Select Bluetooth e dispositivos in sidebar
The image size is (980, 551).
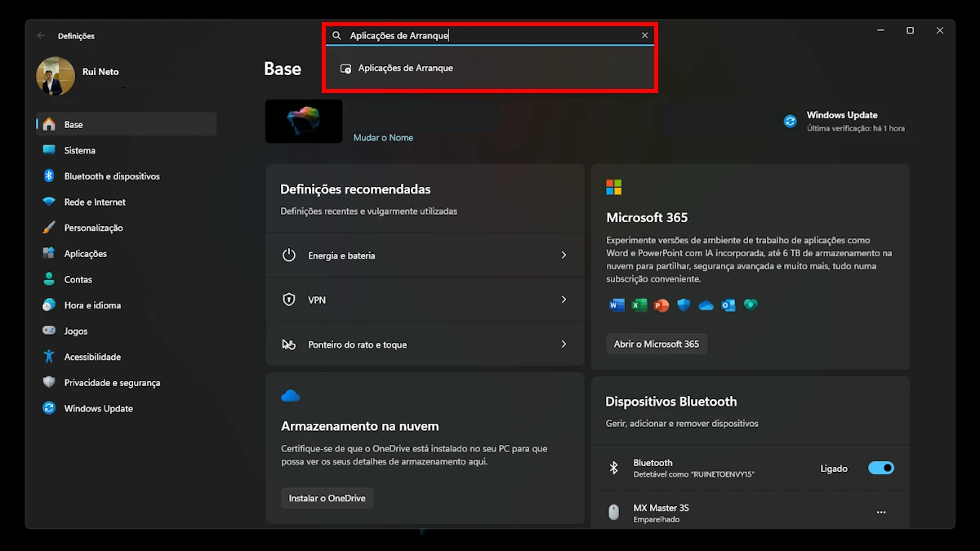click(112, 176)
